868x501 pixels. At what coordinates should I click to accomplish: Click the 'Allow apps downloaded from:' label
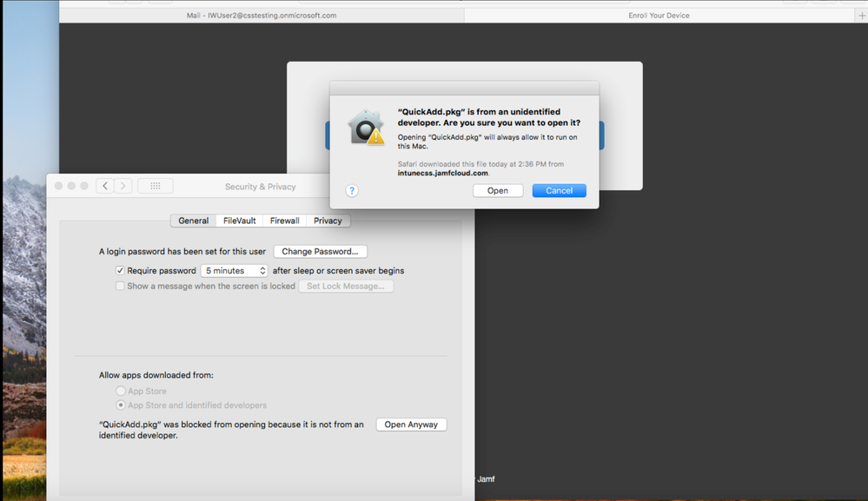[x=156, y=375]
